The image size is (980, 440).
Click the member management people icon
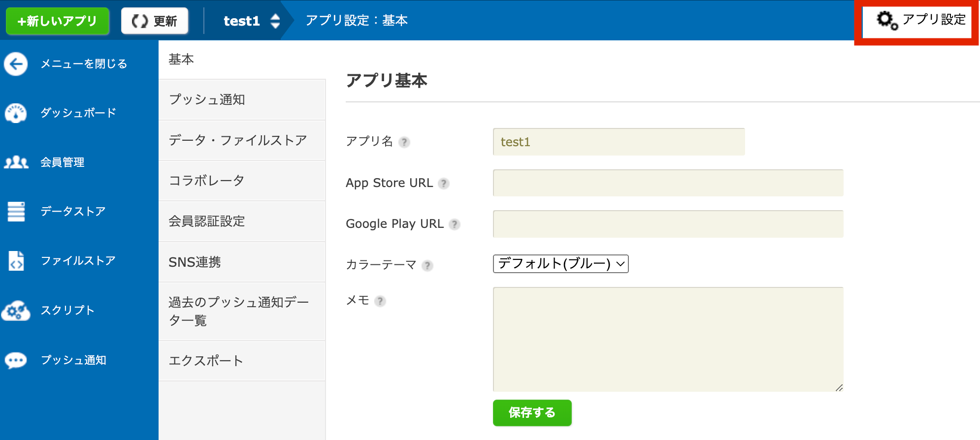tap(16, 162)
